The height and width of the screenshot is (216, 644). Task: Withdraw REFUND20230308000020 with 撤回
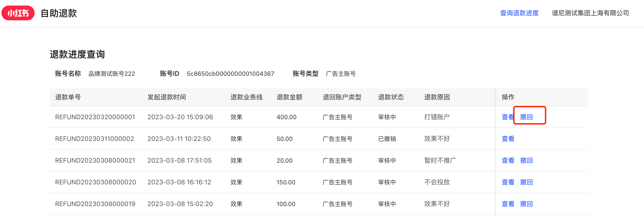[x=527, y=182]
